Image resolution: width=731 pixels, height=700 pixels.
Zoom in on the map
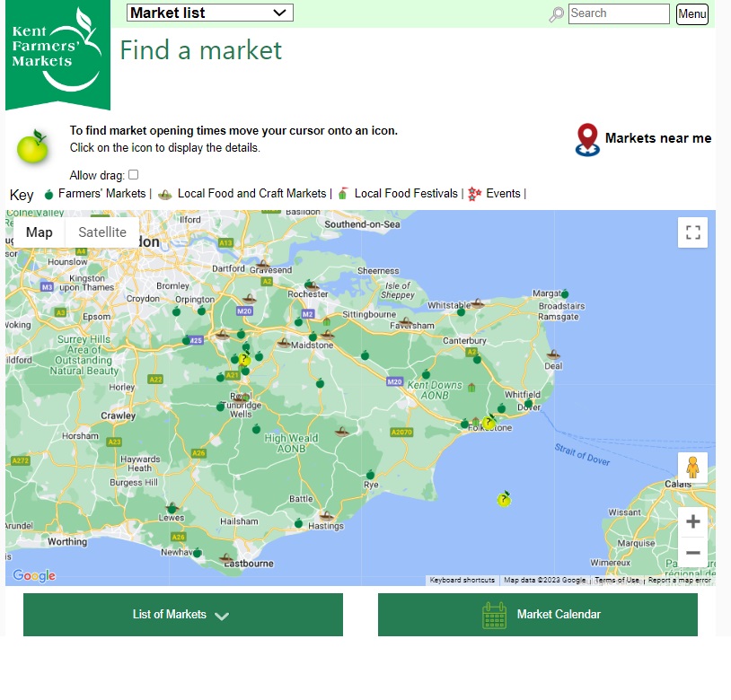pos(692,521)
